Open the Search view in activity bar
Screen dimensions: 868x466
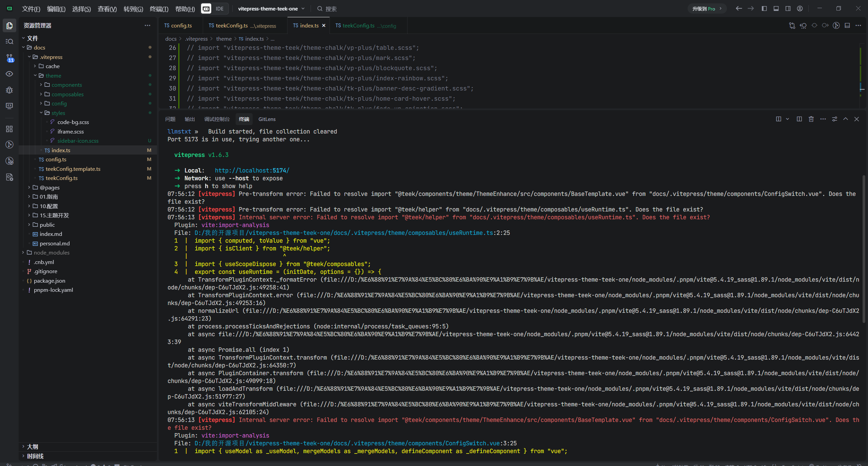[x=9, y=41]
